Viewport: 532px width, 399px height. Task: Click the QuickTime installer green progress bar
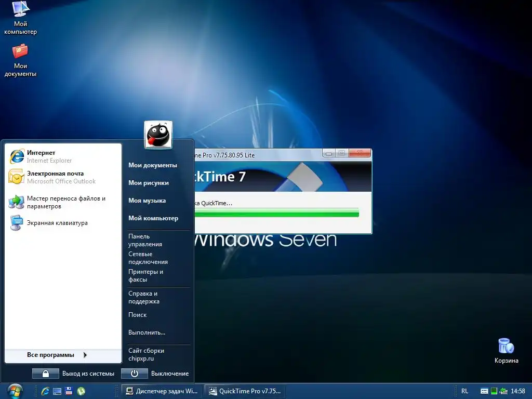click(x=277, y=212)
